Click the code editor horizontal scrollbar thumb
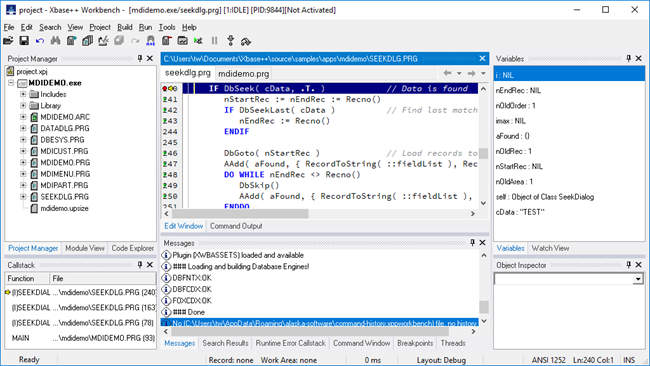The width and height of the screenshot is (650, 366). click(x=240, y=214)
